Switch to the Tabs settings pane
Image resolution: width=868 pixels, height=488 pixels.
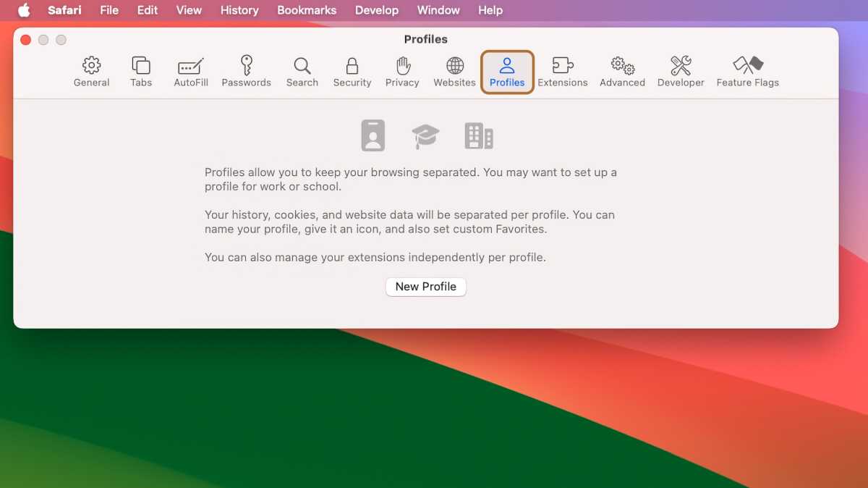141,72
